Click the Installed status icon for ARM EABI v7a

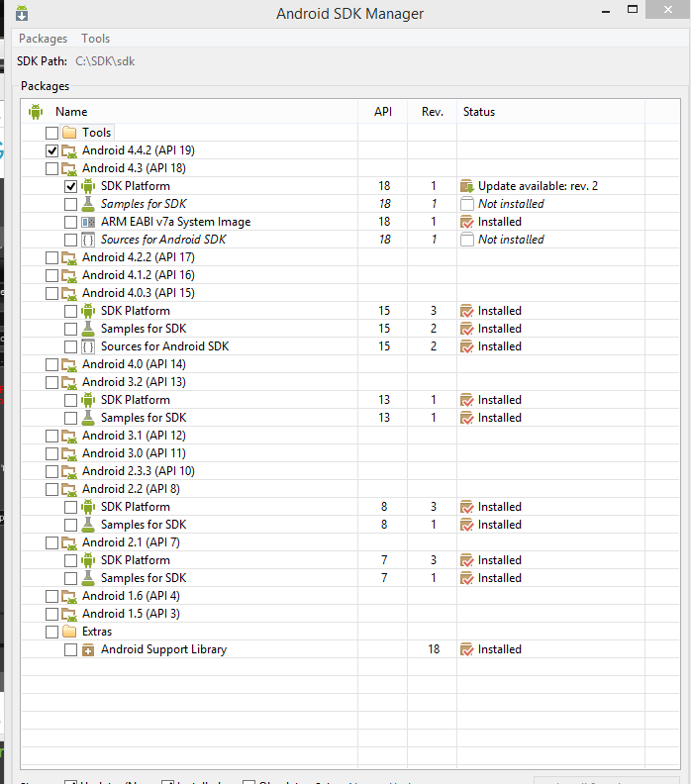[466, 222]
